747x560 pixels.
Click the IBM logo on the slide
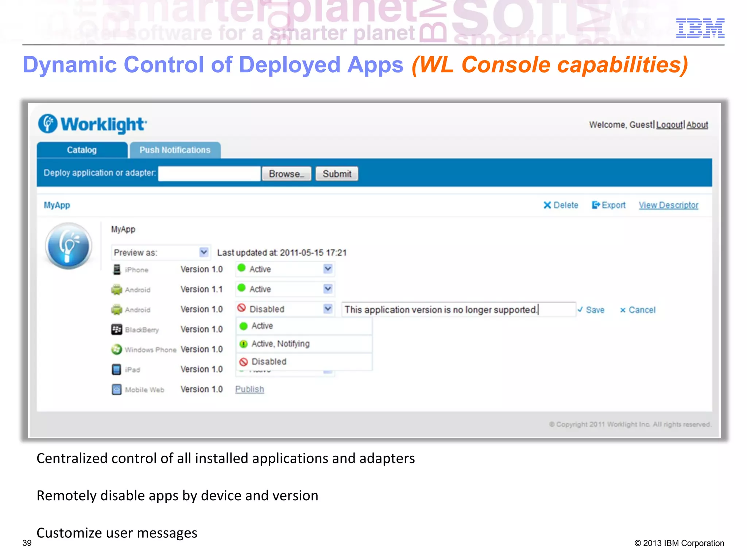click(700, 28)
